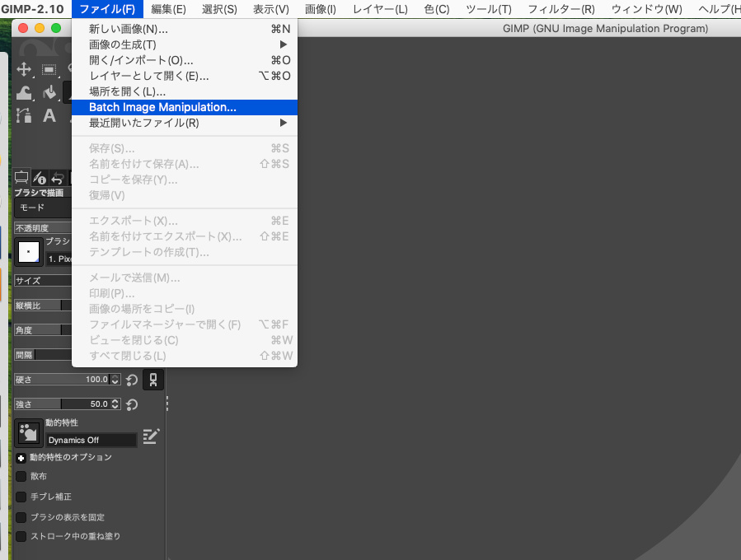Enable the 手ブレ補正 checkbox

(x=21, y=497)
